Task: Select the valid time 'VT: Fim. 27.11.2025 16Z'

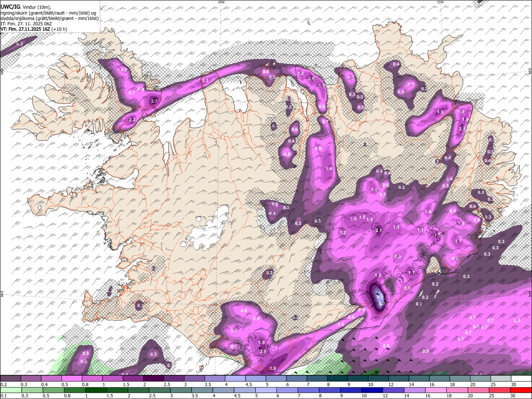Action: point(25,29)
